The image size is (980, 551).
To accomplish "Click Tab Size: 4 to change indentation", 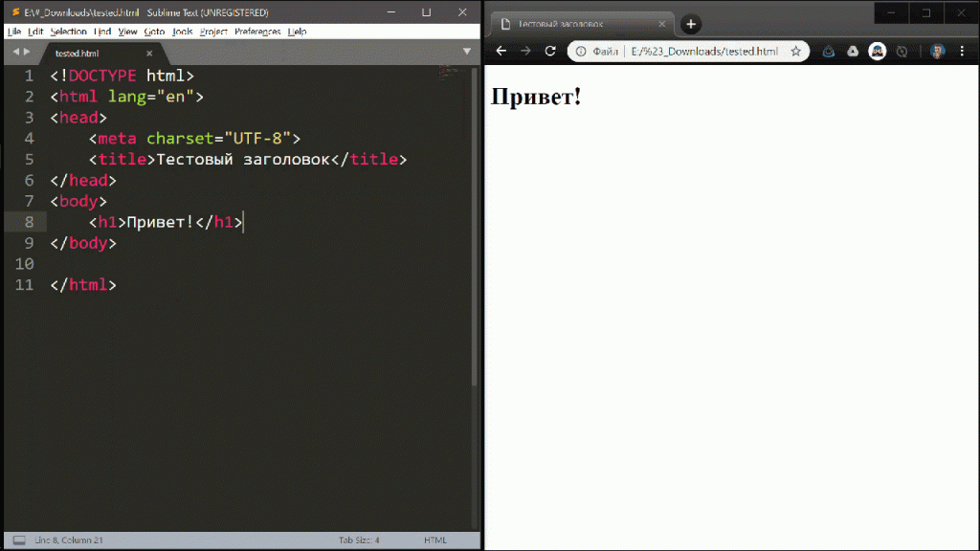I will coord(358,540).
